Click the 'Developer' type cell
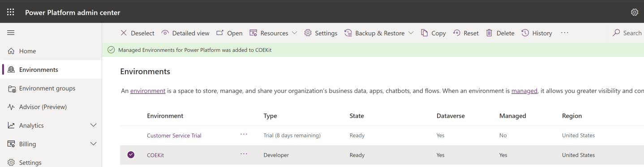Screen dimensions: 644x167 [x=276, y=155]
